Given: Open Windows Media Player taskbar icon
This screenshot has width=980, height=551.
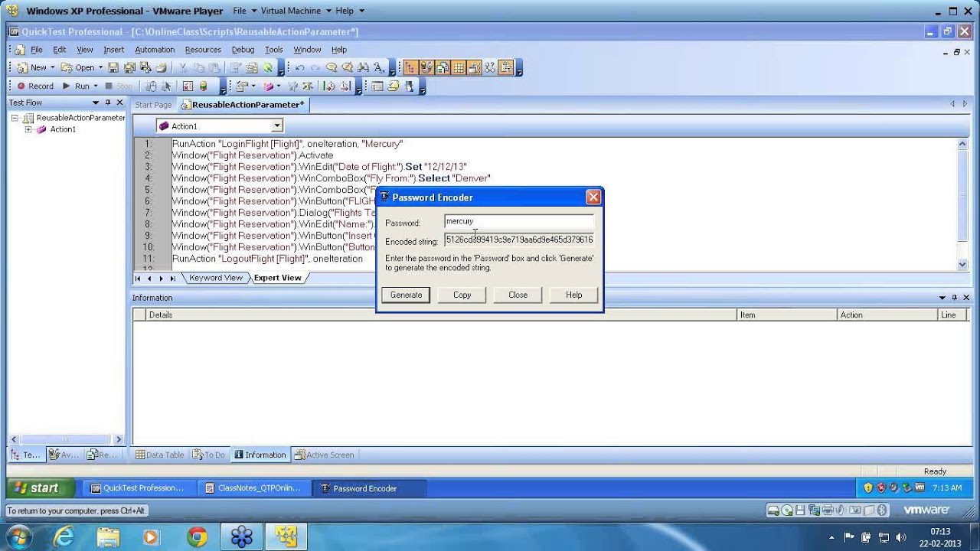Looking at the screenshot, I should pyautogui.click(x=151, y=537).
